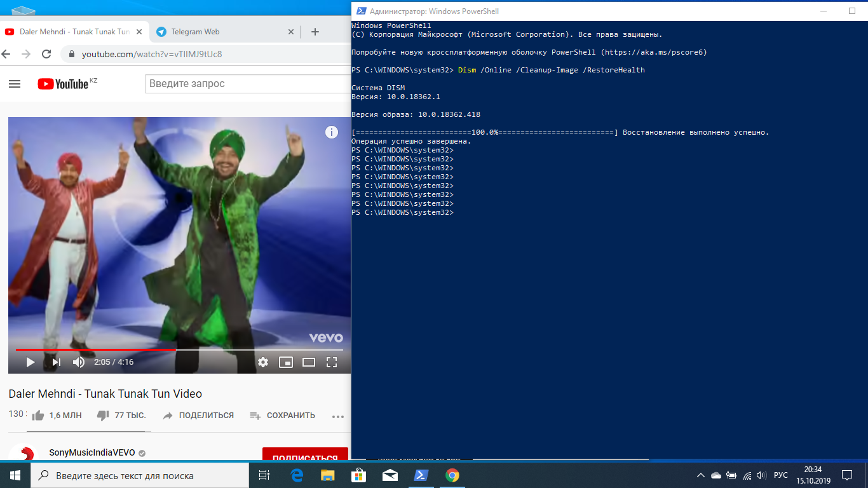Viewport: 868px width, 488px height.
Task: Click PowerShell window title bar icon
Action: click(360, 11)
